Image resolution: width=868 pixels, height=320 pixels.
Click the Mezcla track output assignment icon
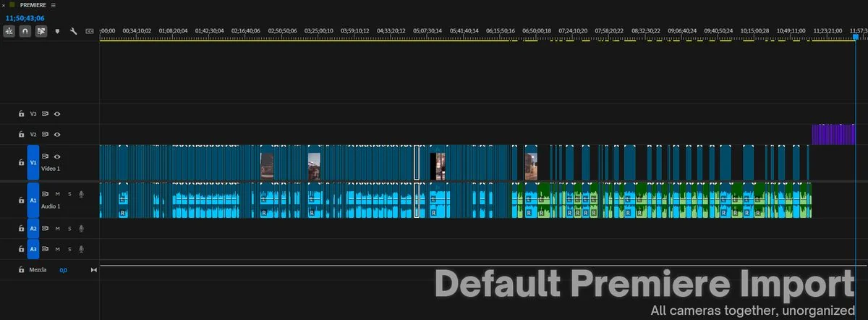(93, 270)
